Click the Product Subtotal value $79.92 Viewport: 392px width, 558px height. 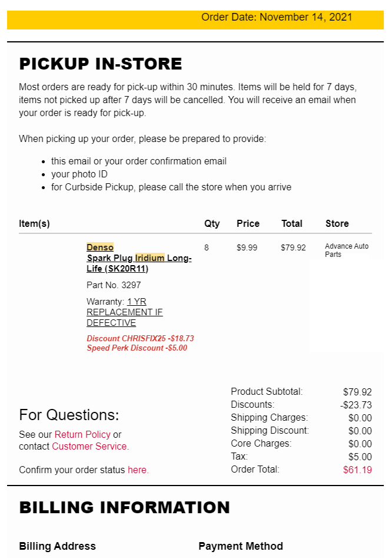357,392
